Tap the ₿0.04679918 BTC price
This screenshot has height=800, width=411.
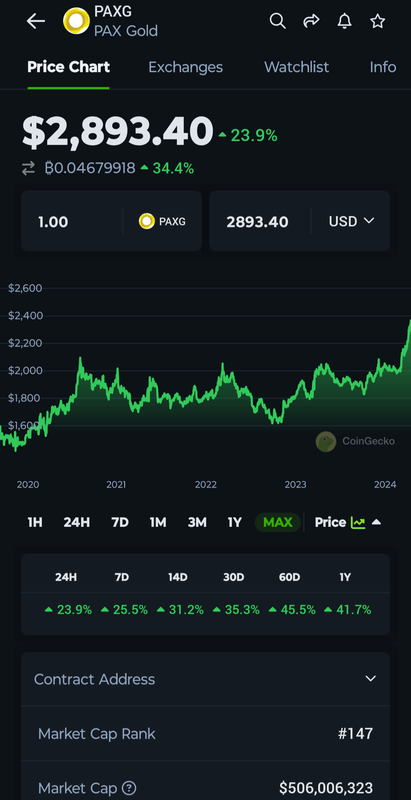tap(90, 168)
